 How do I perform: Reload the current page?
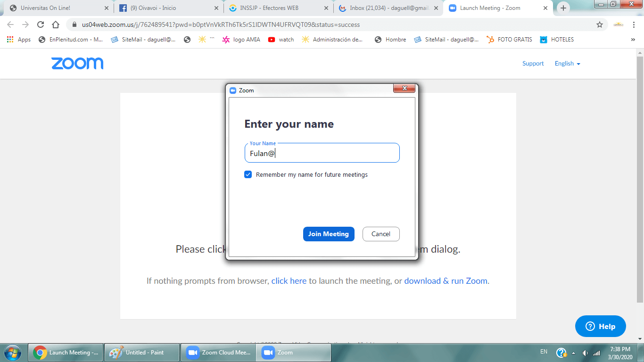pos(41,25)
